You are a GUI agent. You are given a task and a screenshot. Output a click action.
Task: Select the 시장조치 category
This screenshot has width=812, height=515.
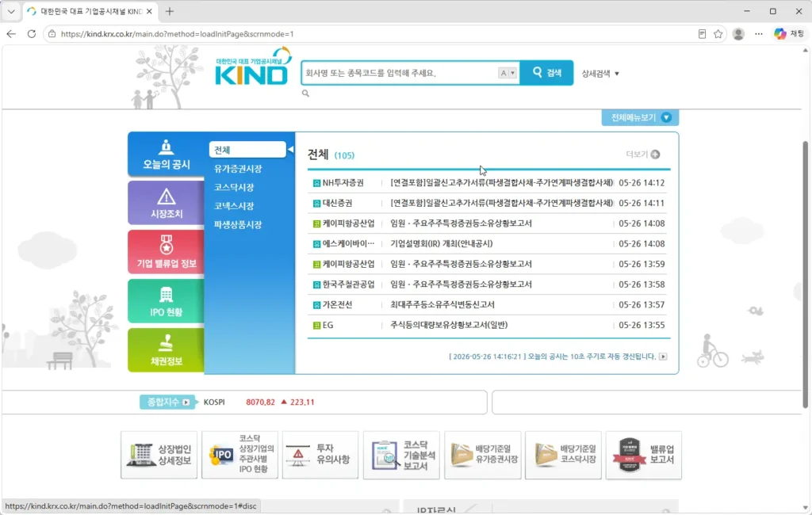tap(167, 203)
